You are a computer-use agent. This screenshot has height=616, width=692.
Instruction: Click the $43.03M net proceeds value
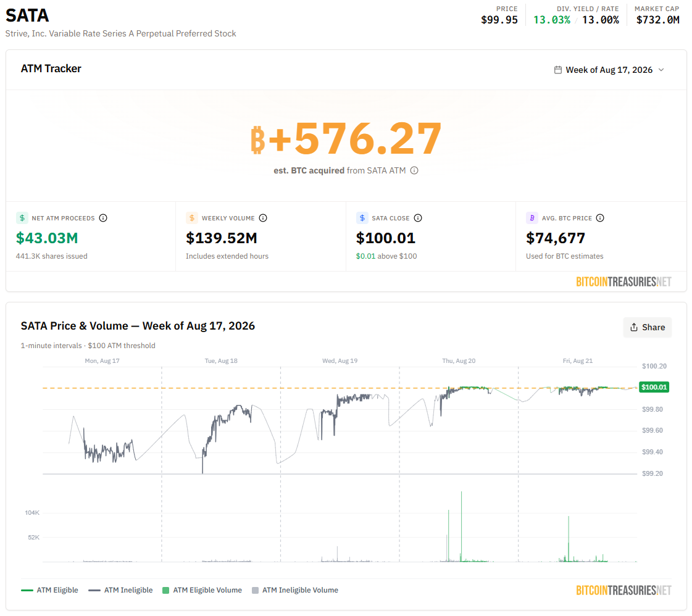click(x=47, y=238)
